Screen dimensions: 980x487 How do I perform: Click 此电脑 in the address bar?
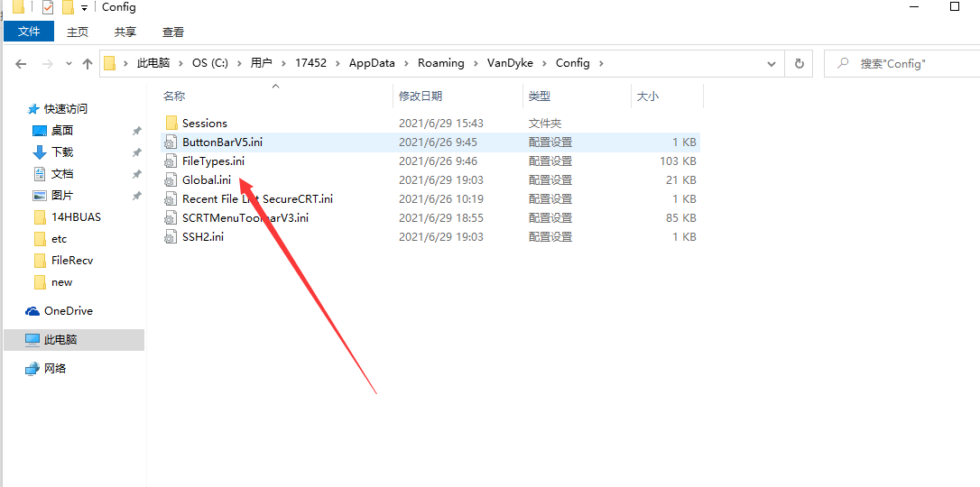(x=153, y=63)
